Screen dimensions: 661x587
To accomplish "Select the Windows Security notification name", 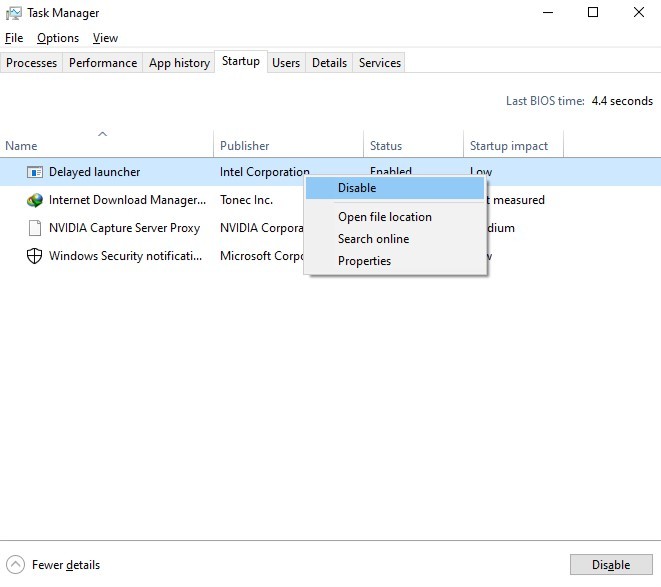I will coord(125,256).
